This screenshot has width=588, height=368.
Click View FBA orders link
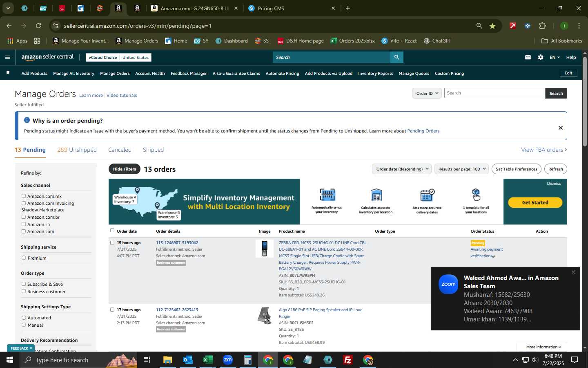click(544, 150)
